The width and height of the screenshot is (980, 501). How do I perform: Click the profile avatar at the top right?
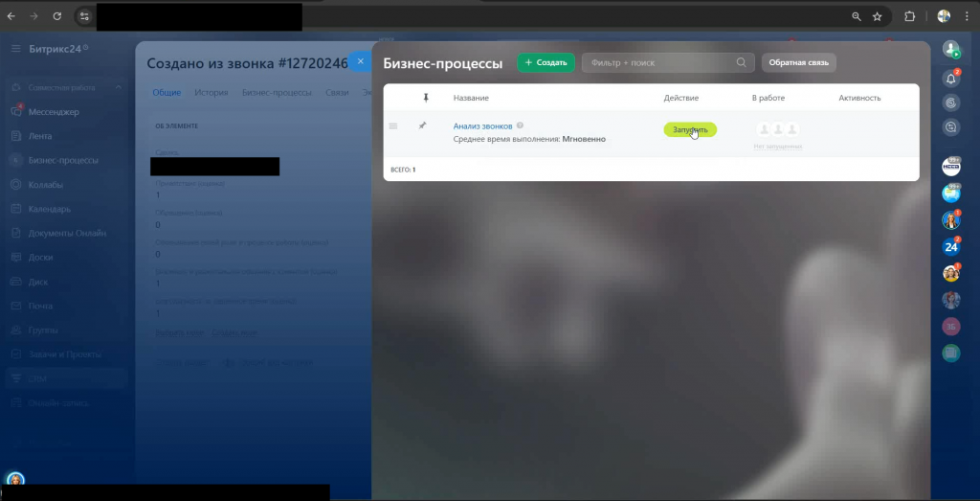tap(950, 49)
